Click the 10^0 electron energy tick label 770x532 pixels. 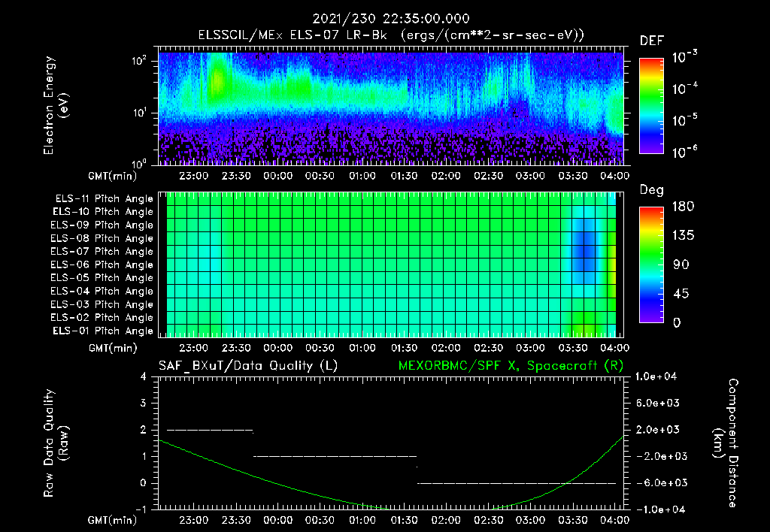(x=139, y=163)
